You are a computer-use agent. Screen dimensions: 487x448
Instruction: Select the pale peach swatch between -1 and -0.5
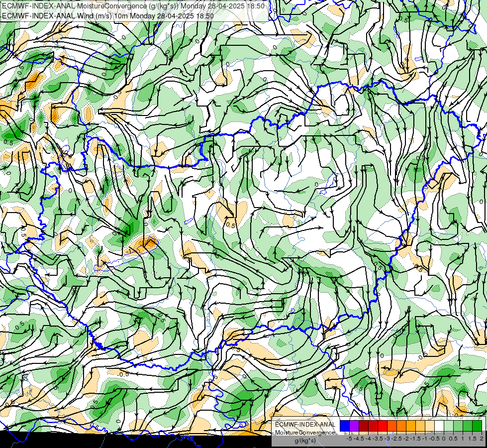point(430,426)
